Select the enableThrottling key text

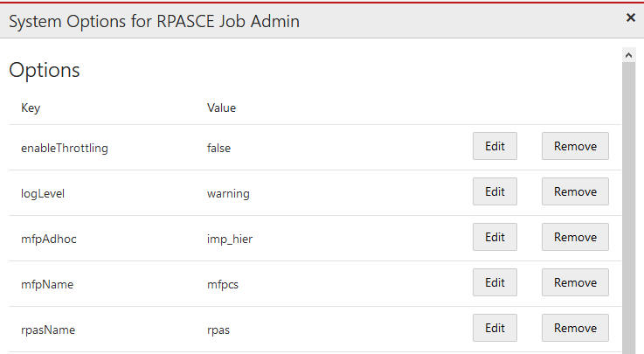[65, 148]
